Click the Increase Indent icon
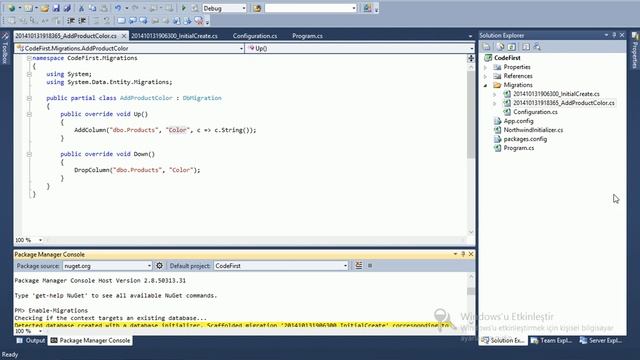The image size is (640, 360). [82, 20]
